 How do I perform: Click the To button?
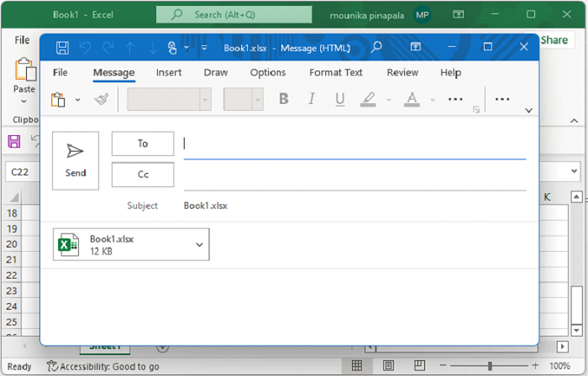[143, 144]
